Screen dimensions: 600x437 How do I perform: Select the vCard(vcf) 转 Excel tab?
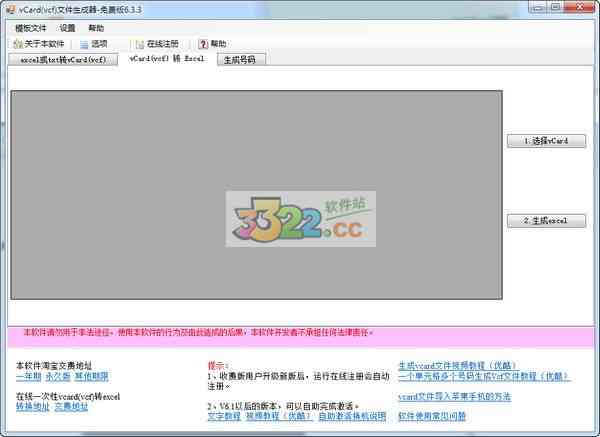[167, 59]
